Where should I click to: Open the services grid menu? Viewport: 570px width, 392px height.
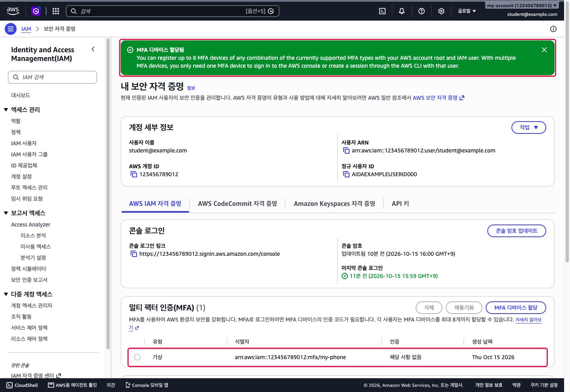(56, 11)
